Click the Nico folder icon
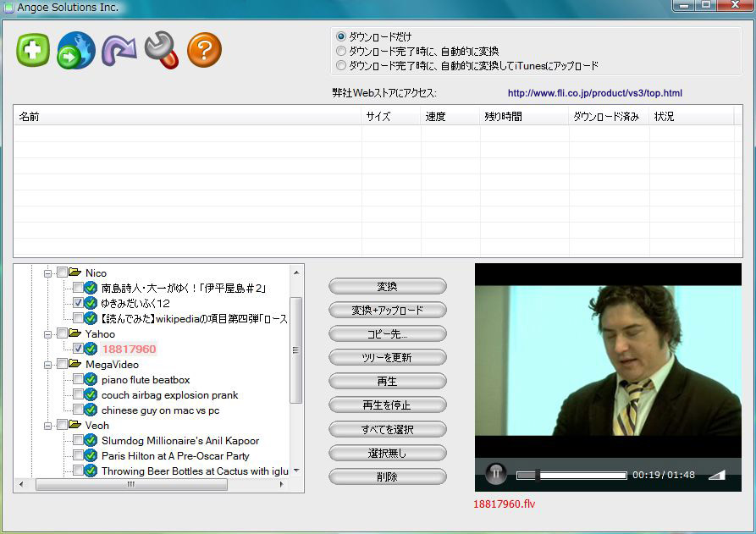 point(74,273)
